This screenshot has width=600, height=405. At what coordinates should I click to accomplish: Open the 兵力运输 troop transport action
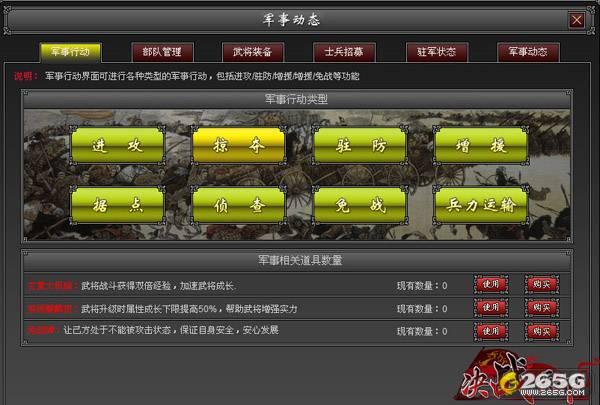point(481,205)
